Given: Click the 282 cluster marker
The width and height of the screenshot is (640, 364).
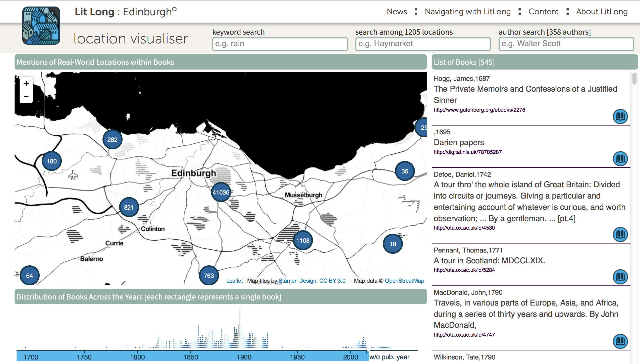Looking at the screenshot, I should (112, 140).
